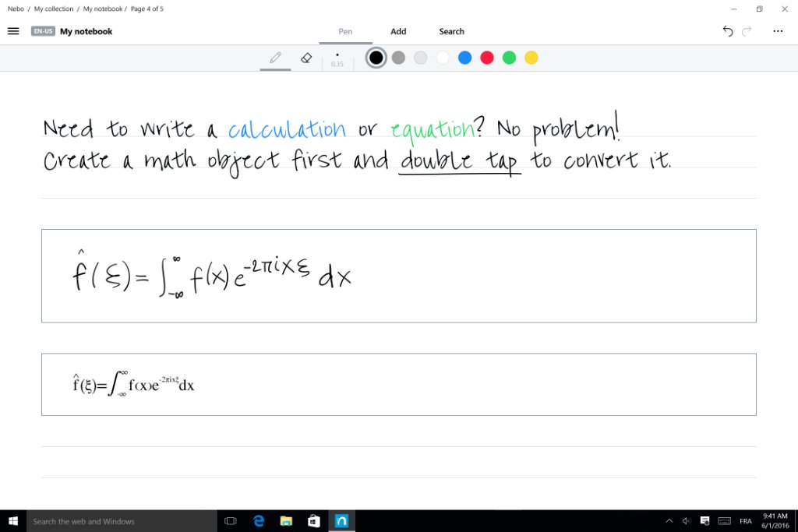Undo the last handwriting stroke
This screenshot has height=532, width=798.
(727, 31)
